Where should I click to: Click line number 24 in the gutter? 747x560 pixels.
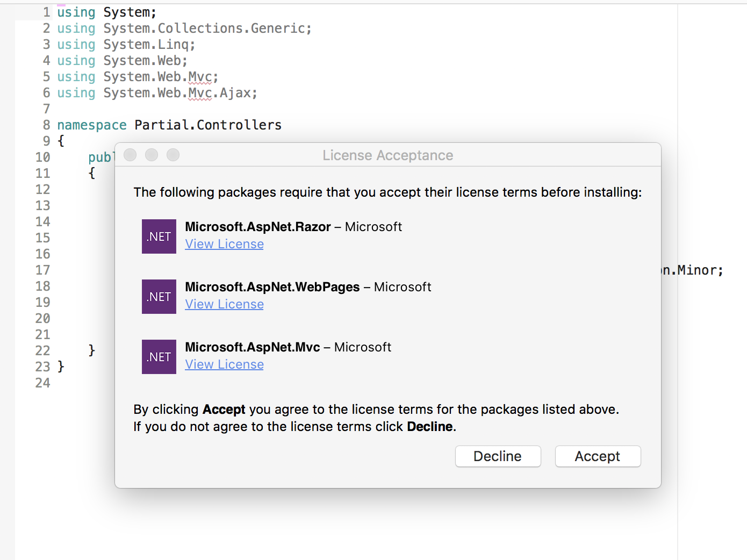43,383
